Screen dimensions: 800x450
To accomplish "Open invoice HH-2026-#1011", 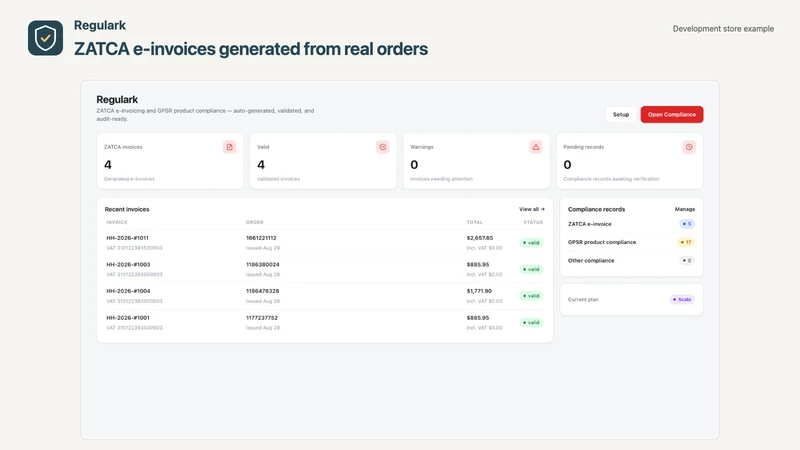I will (128, 238).
